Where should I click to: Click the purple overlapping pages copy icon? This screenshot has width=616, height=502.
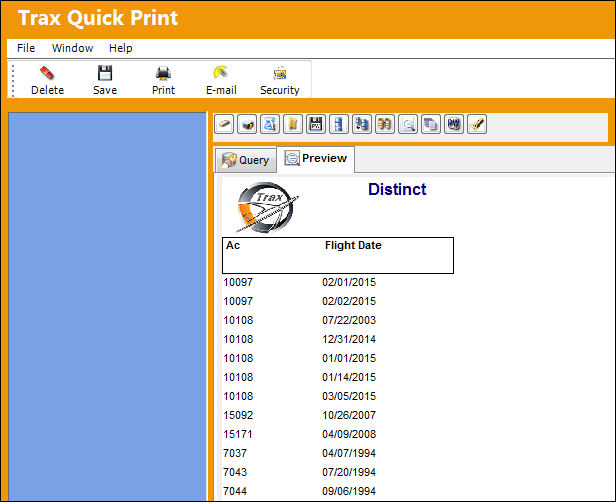click(x=431, y=125)
